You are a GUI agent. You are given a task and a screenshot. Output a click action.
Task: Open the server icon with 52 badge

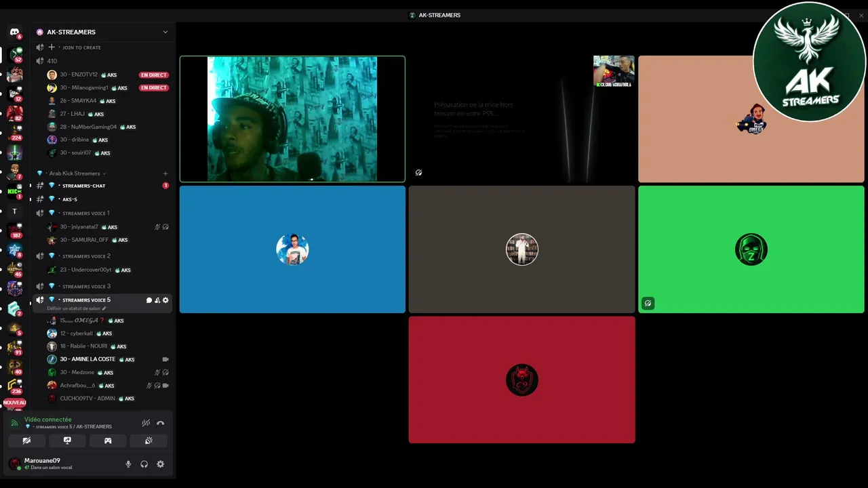click(14, 54)
